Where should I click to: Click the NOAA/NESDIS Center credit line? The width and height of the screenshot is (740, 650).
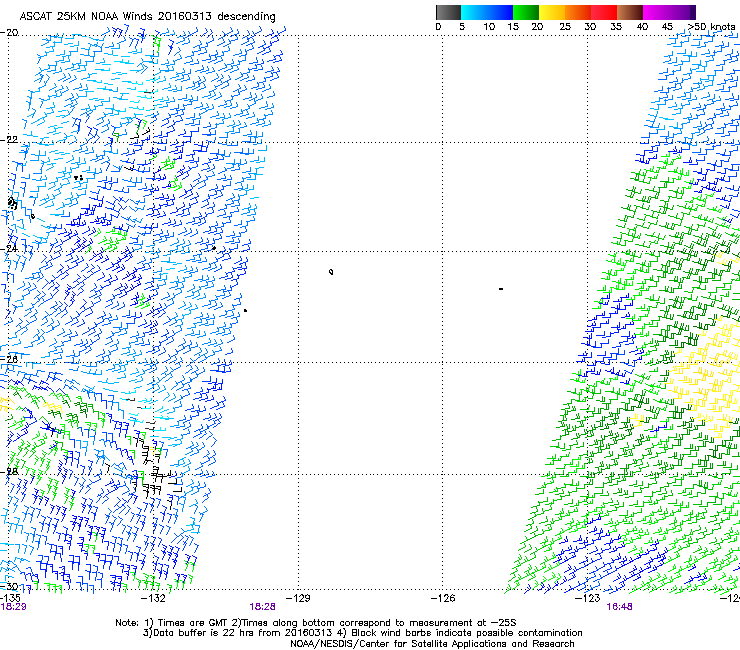coord(432,644)
